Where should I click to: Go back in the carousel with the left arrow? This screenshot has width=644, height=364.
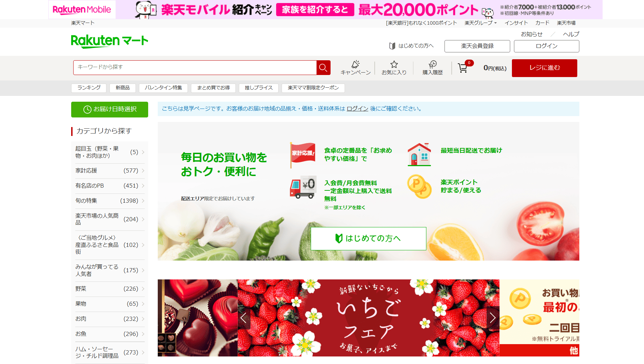click(244, 318)
